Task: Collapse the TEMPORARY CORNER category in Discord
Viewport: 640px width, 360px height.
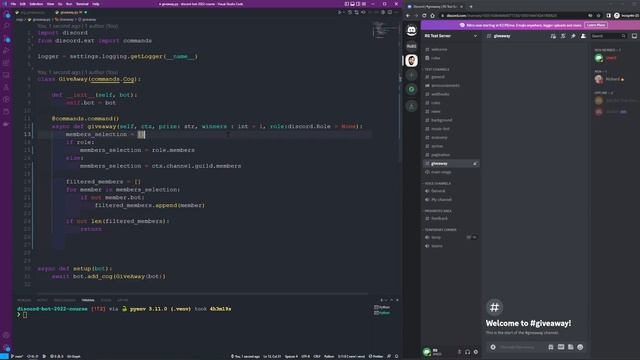Action: click(x=440, y=230)
